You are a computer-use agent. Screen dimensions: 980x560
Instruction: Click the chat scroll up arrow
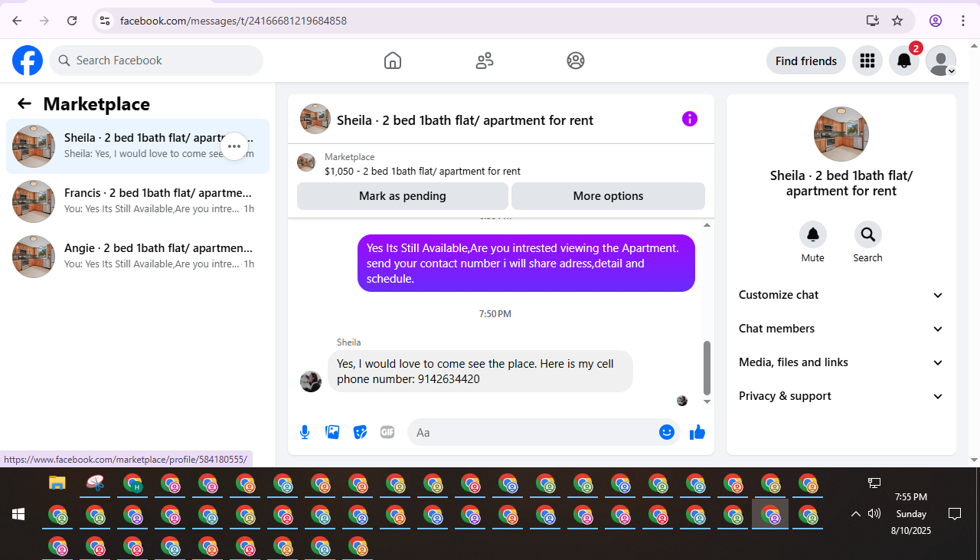pos(707,224)
